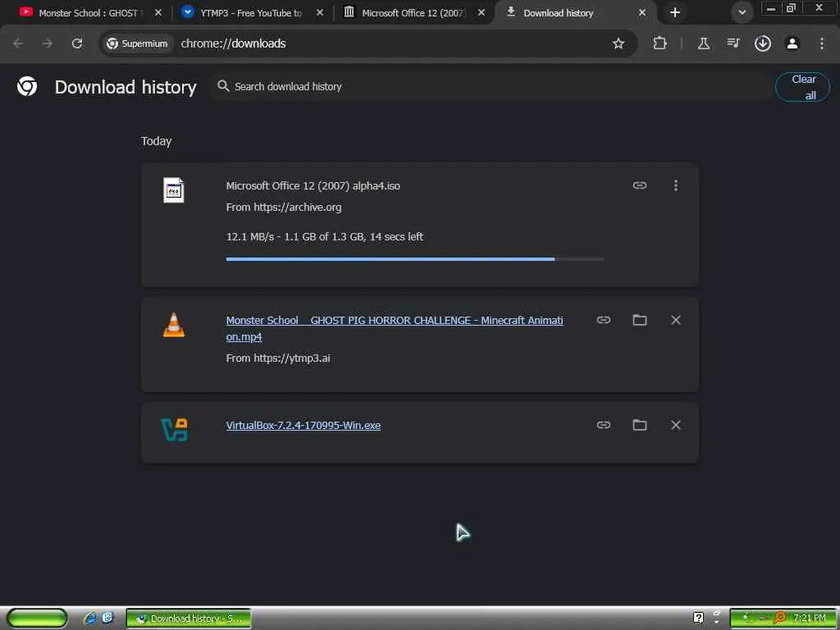Viewport: 840px width, 630px height.
Task: Select Download history taskbar button
Action: 189,619
